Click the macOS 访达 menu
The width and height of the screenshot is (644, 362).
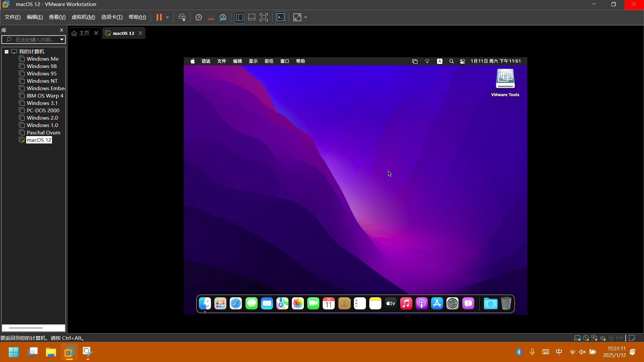206,61
